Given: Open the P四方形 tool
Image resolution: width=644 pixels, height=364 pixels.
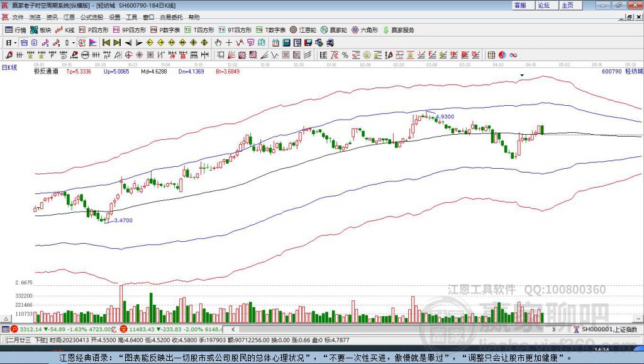Looking at the screenshot, I should pyautogui.click(x=94, y=30).
